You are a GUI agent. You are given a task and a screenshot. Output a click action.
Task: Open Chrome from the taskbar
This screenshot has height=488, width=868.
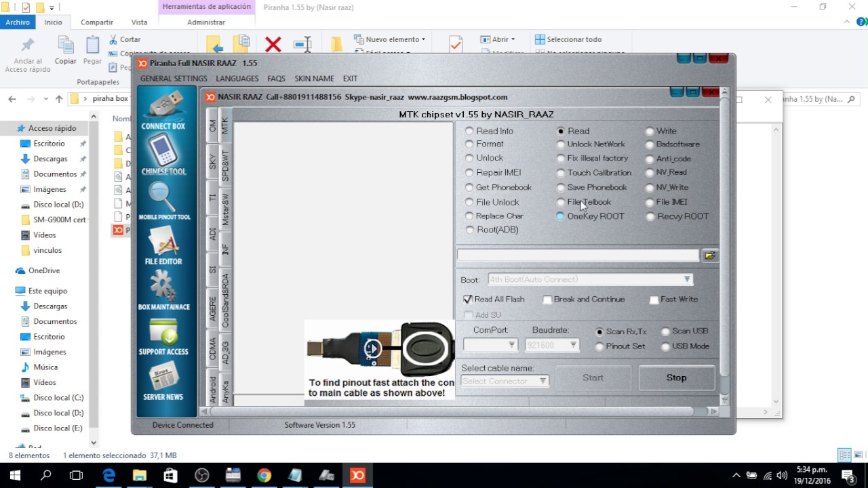(264, 475)
